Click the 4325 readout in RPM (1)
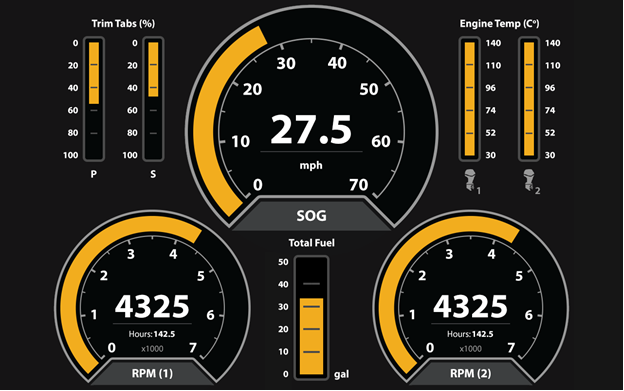The width and height of the screenshot is (624, 391). 152,307
